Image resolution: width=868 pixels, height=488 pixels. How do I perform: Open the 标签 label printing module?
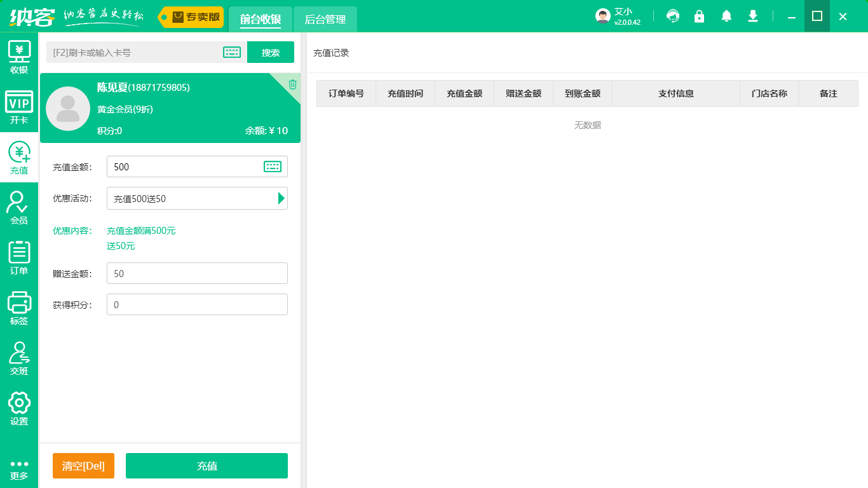[x=19, y=308]
